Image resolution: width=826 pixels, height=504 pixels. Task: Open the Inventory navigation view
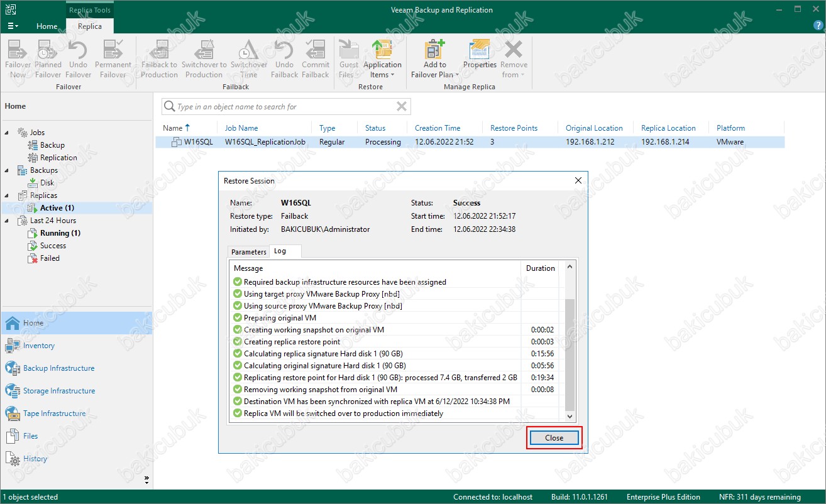pos(76,346)
